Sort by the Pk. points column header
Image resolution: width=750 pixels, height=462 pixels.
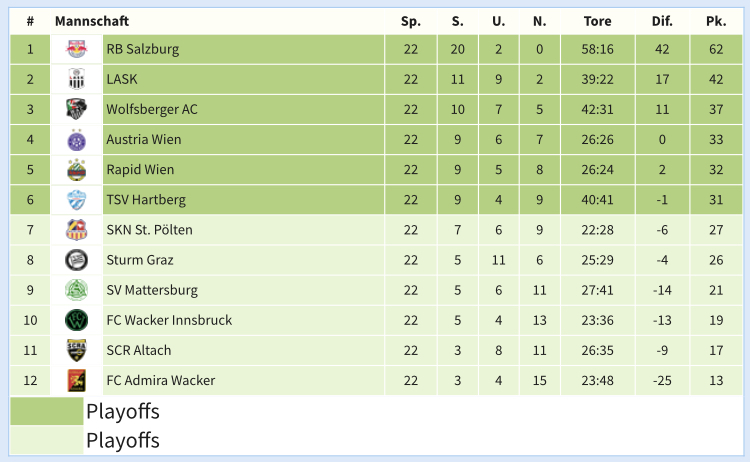(716, 21)
